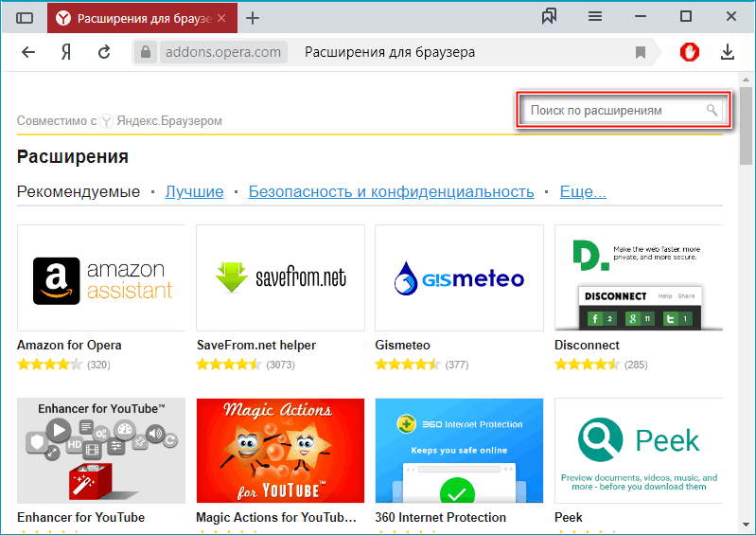Click the addons.opera.com address field
The height and width of the screenshot is (535, 756).
click(221, 53)
